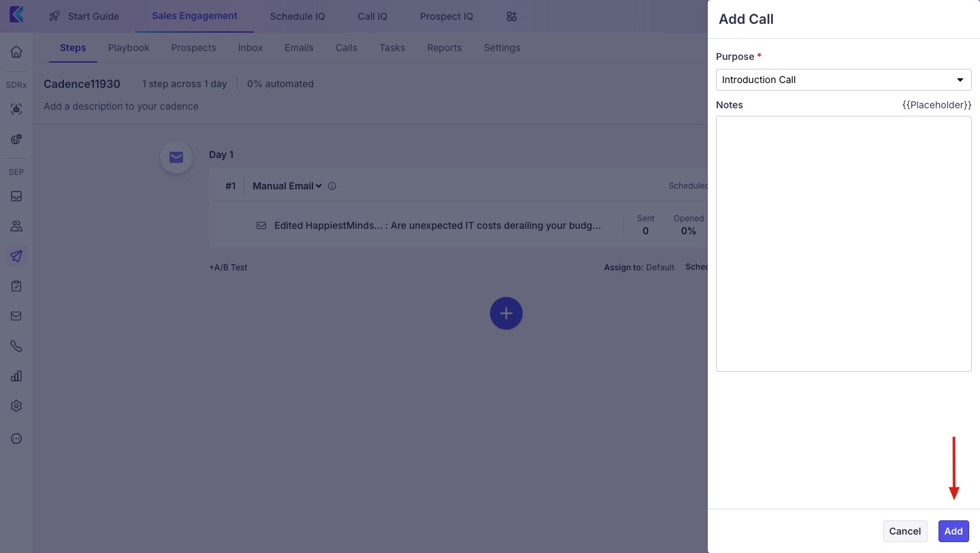This screenshot has height=553, width=980.
Task: Switch to the Playbook sub-tab
Action: [129, 48]
